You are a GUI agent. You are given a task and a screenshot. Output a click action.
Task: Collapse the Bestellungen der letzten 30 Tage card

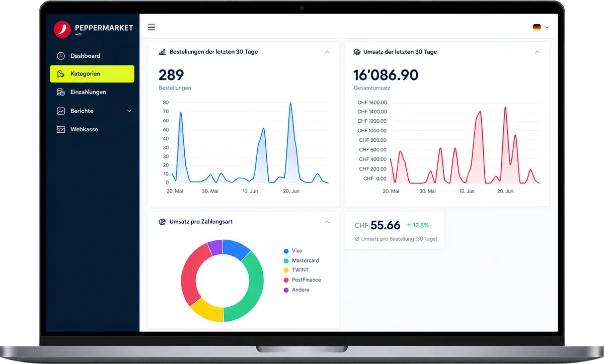327,52
